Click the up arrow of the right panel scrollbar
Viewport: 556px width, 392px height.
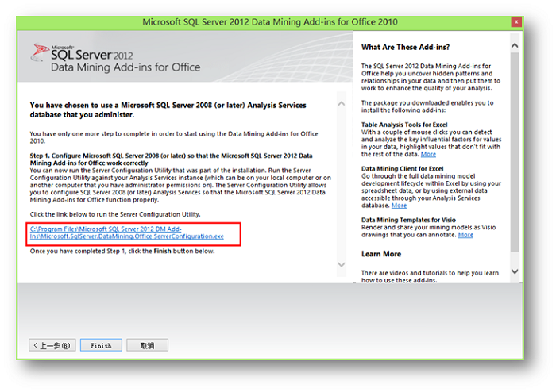click(x=515, y=46)
